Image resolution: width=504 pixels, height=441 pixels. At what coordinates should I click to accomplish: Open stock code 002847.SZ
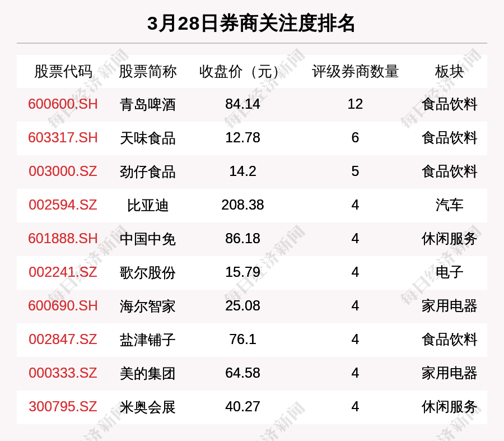pyautogui.click(x=63, y=340)
